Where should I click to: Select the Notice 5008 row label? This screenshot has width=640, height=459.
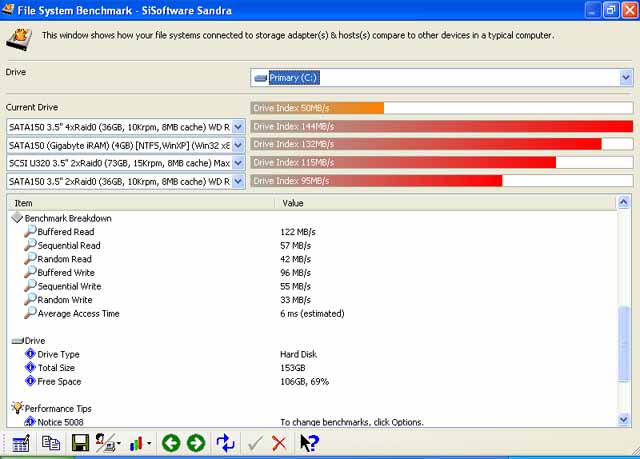(x=60, y=422)
